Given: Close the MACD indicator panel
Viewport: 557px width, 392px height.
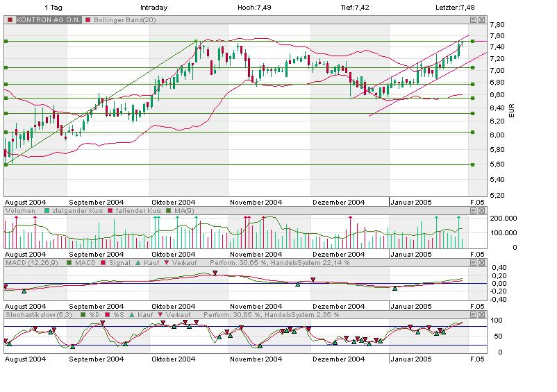Looking at the screenshot, I should coord(481,263).
